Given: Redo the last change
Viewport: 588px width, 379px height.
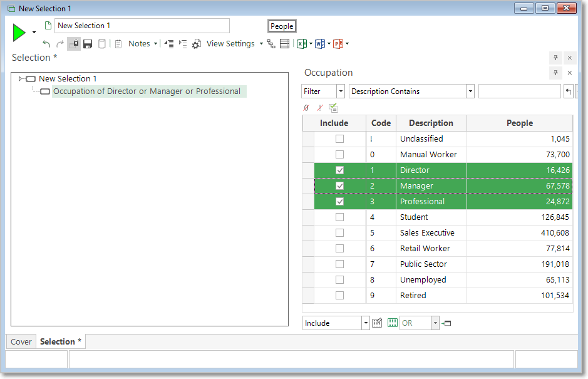Looking at the screenshot, I should (x=59, y=44).
